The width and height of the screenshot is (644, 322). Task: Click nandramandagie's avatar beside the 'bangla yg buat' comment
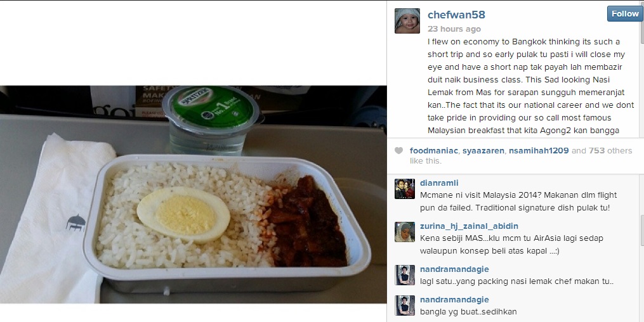coord(405,305)
